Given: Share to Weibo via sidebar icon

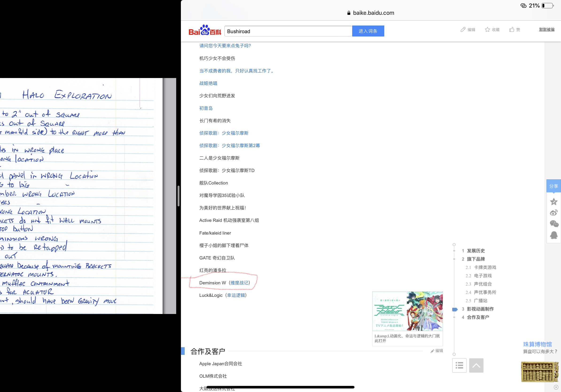Looking at the screenshot, I should point(553,213).
